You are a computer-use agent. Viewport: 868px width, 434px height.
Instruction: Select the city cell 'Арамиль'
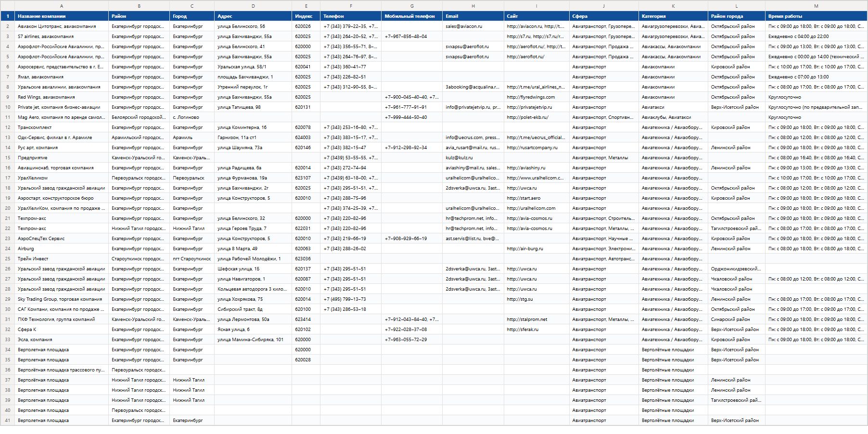click(192, 138)
